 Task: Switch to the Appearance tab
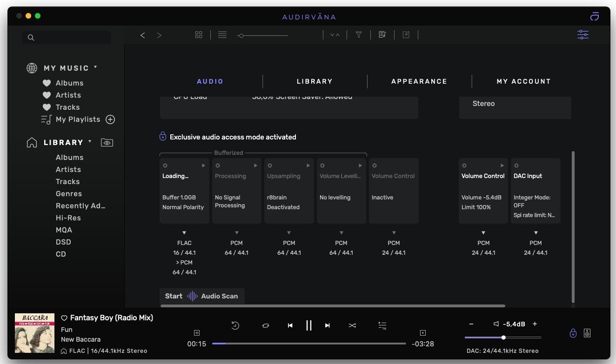pos(419,81)
